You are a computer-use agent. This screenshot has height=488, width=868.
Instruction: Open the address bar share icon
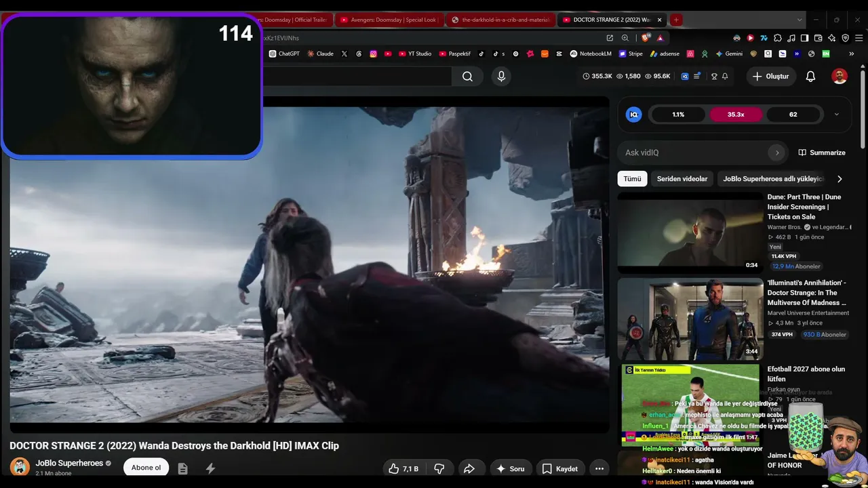click(610, 38)
